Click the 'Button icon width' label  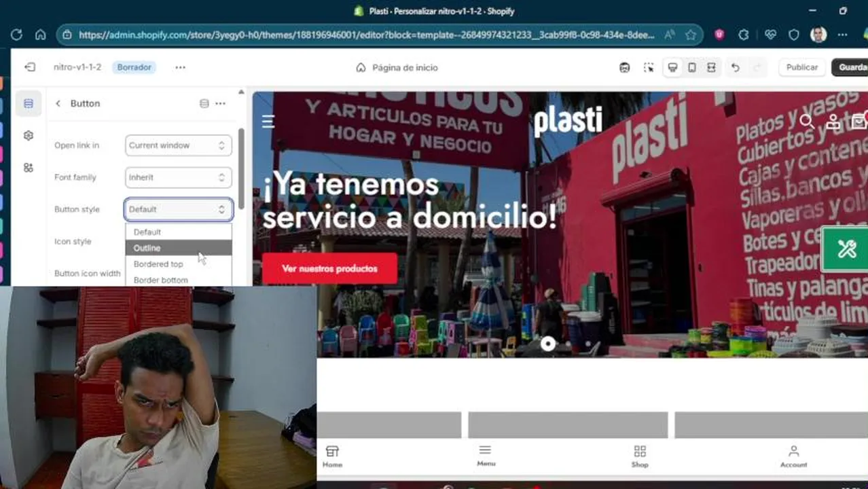87,273
